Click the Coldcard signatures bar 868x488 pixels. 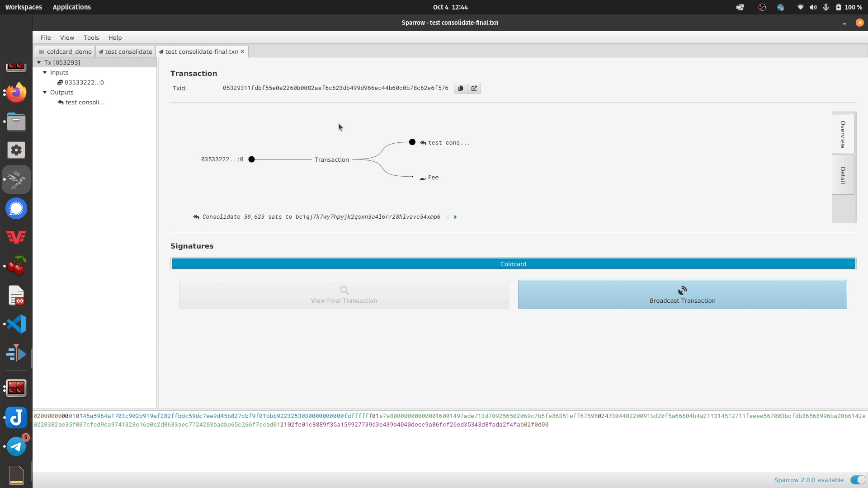(x=513, y=263)
